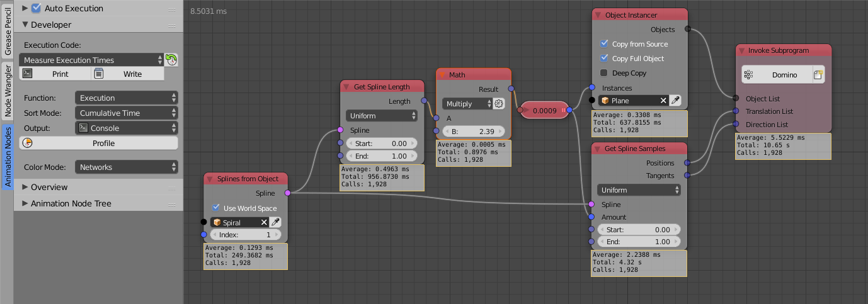This screenshot has width=868, height=304.
Task: Click the Instances input socket on Object Instancer
Action: tap(592, 87)
